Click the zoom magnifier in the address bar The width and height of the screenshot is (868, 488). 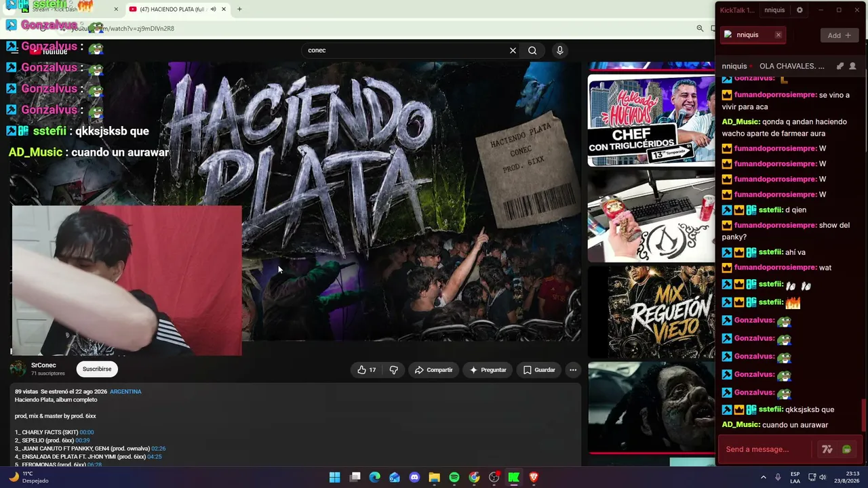click(700, 28)
